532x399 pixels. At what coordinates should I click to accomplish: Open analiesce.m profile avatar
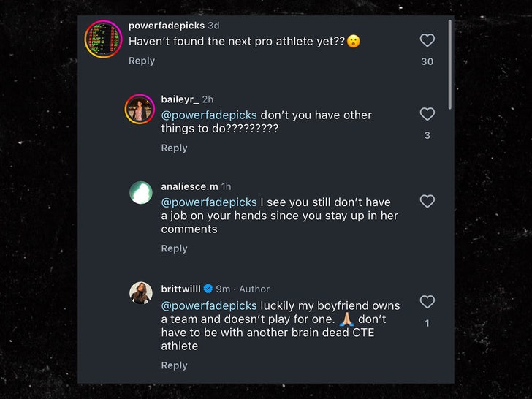140,193
